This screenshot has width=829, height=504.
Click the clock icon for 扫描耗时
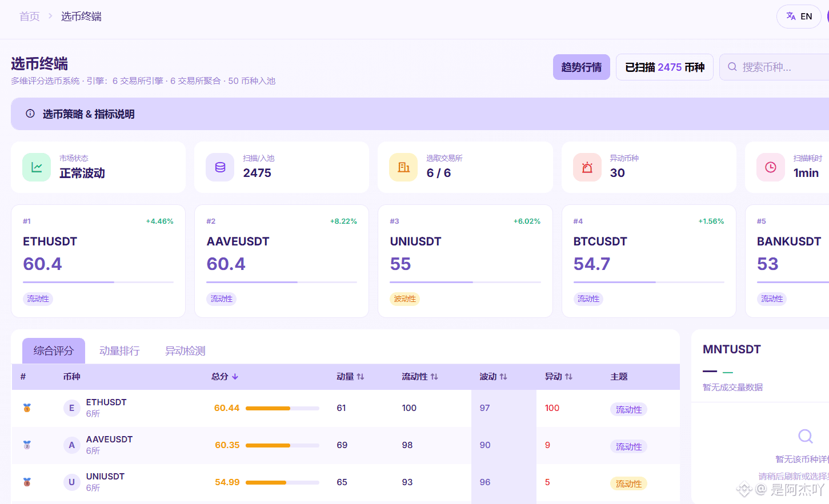771,167
